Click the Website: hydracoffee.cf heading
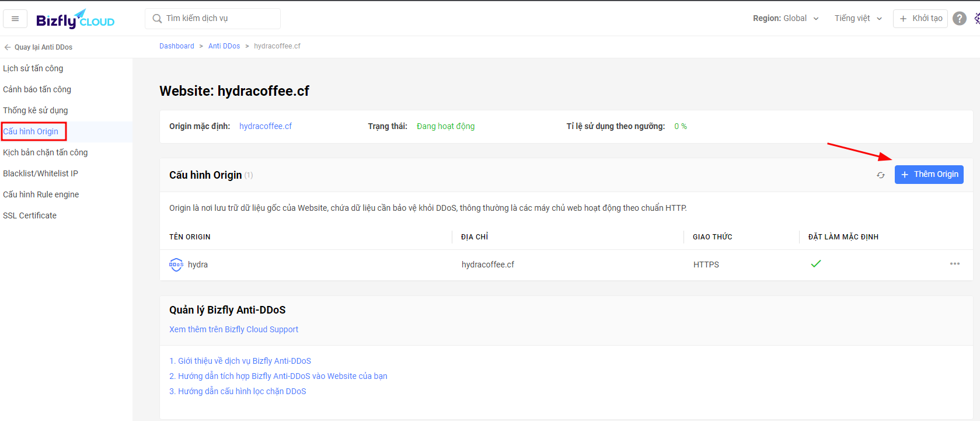This screenshot has height=421, width=980. click(234, 91)
